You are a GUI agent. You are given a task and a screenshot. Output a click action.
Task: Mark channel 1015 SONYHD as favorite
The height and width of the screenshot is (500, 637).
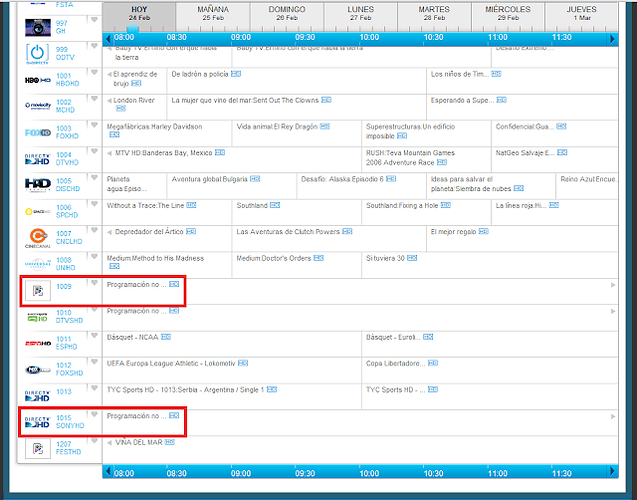94,415
